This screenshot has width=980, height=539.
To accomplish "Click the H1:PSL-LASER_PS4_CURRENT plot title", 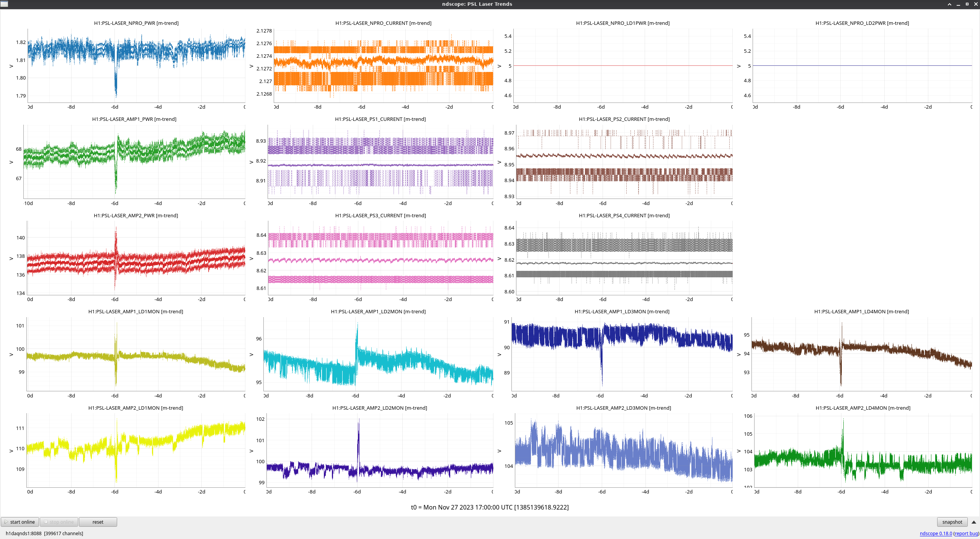I will [x=624, y=215].
